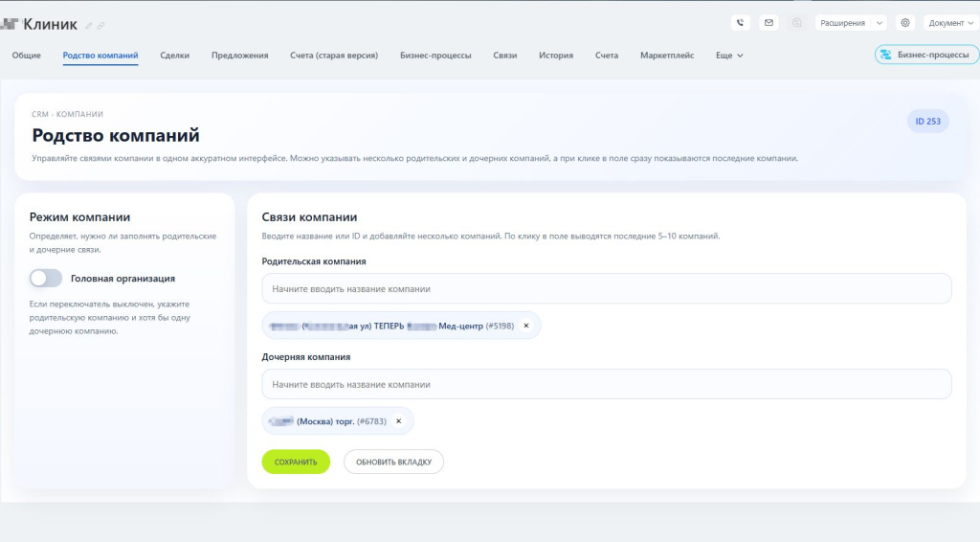
Task: Click the green Сохранить button
Action: point(296,462)
